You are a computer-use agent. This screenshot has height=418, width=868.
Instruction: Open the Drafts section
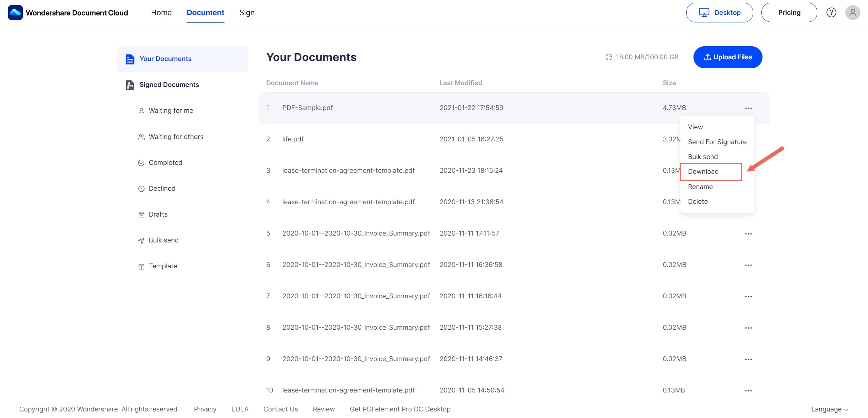coord(158,215)
